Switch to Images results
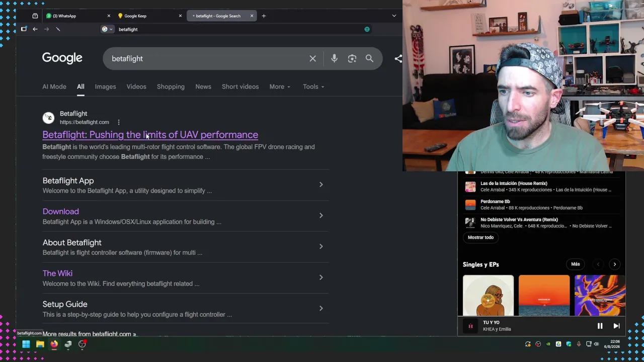 (105, 86)
